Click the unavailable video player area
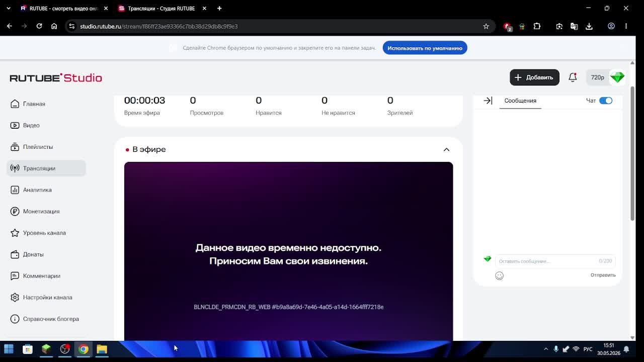 coord(288,251)
